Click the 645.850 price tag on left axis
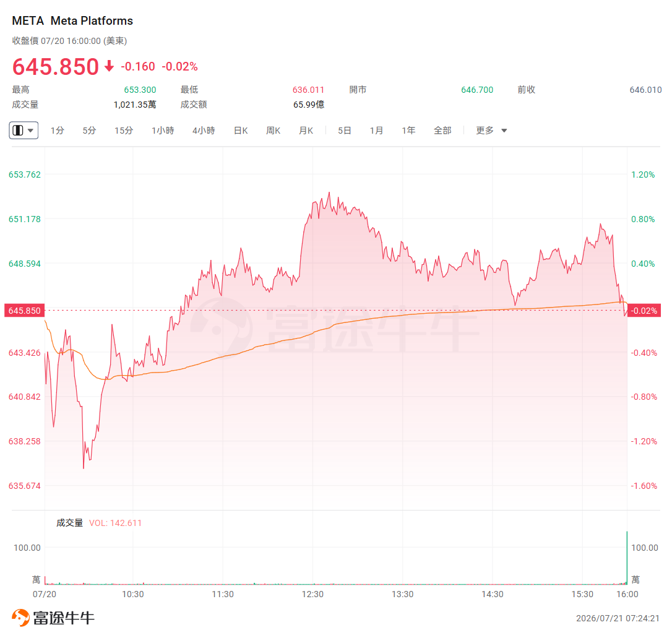The width and height of the screenshot is (672, 638). 24,310
